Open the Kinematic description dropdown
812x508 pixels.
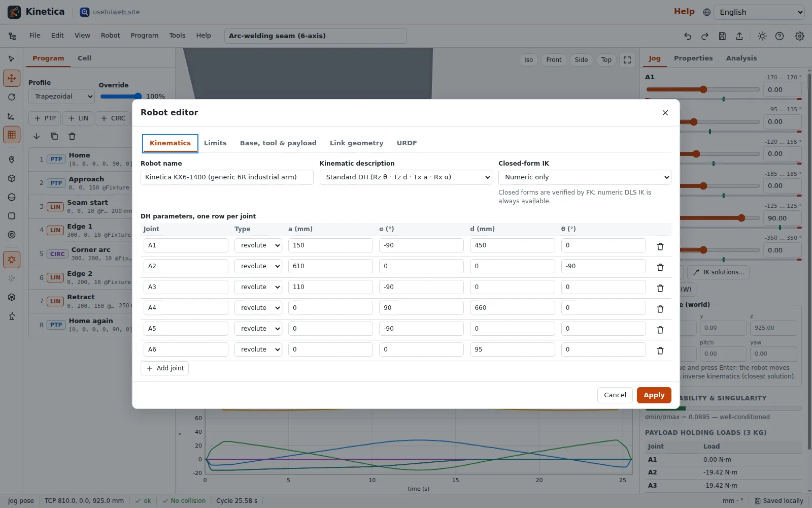click(406, 177)
